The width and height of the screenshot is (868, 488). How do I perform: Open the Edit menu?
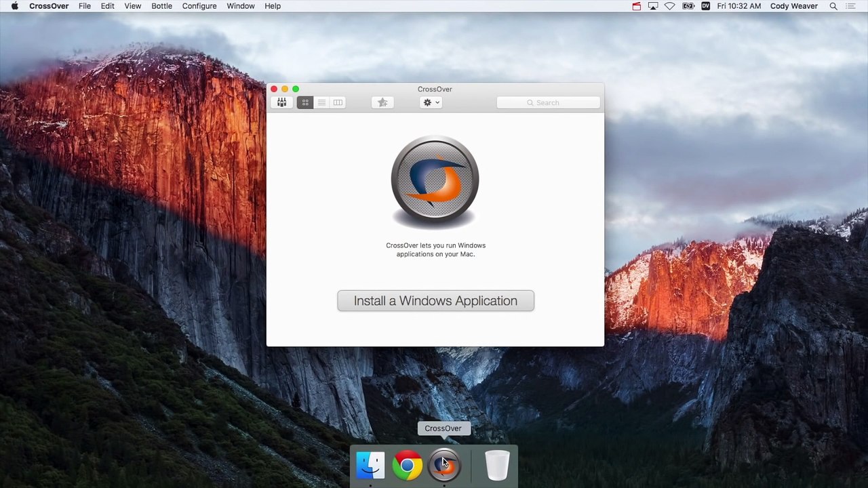[x=107, y=6]
